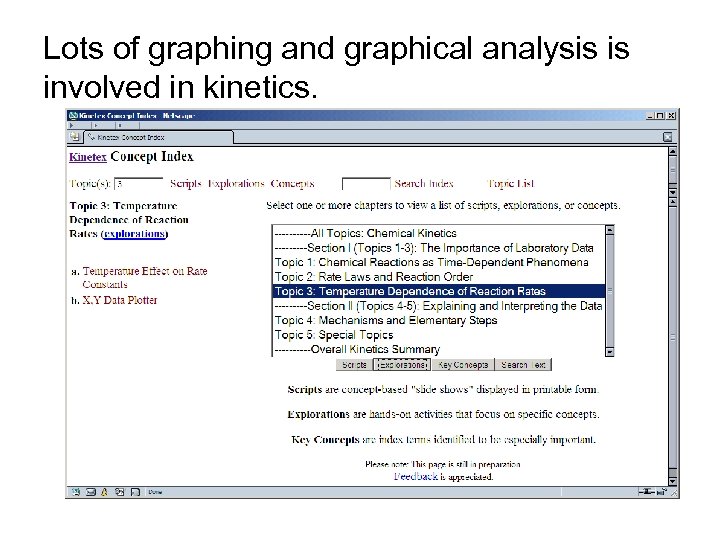720x540 pixels.
Task: Open the X,Y Data Plotter exploration
Action: 120,300
